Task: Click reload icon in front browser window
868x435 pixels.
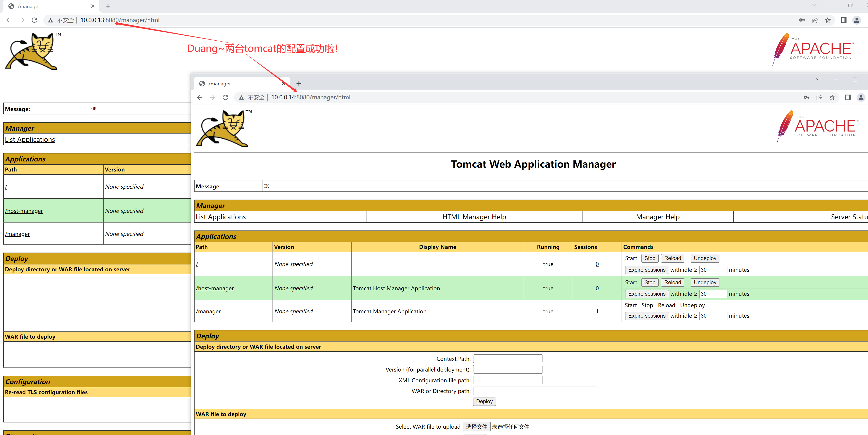Action: click(225, 97)
